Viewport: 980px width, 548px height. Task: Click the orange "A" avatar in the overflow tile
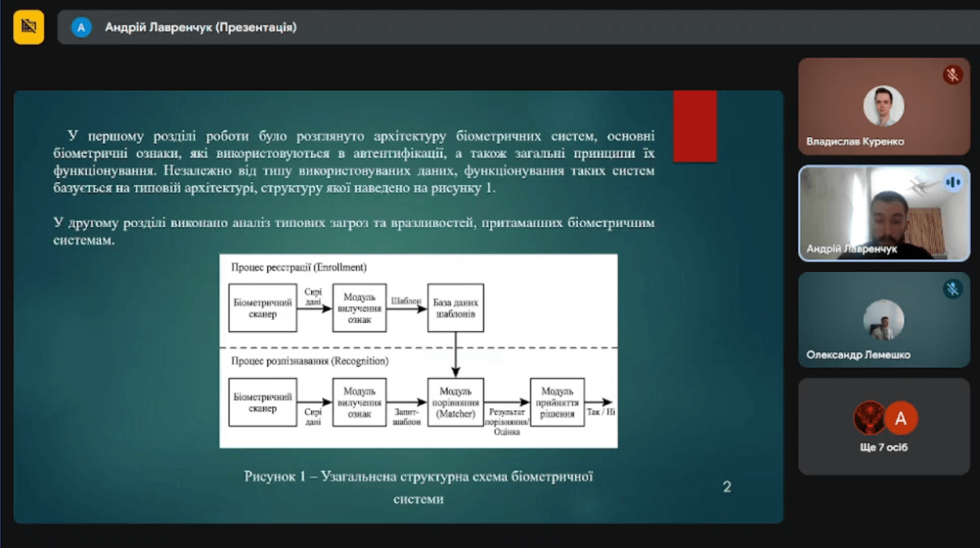(900, 418)
